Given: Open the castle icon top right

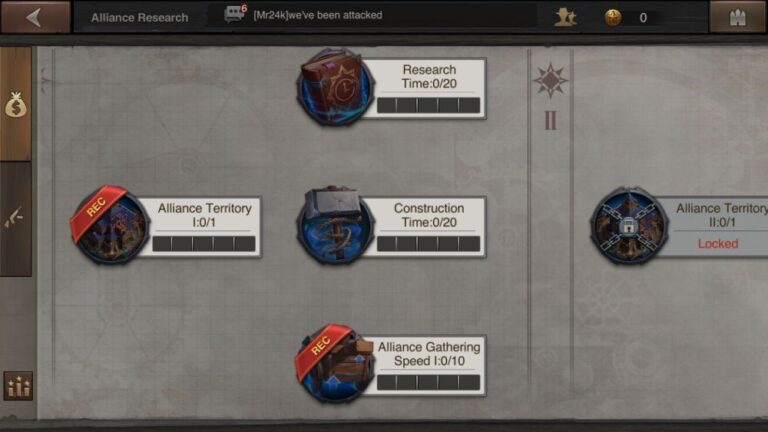Looking at the screenshot, I should click(x=738, y=17).
